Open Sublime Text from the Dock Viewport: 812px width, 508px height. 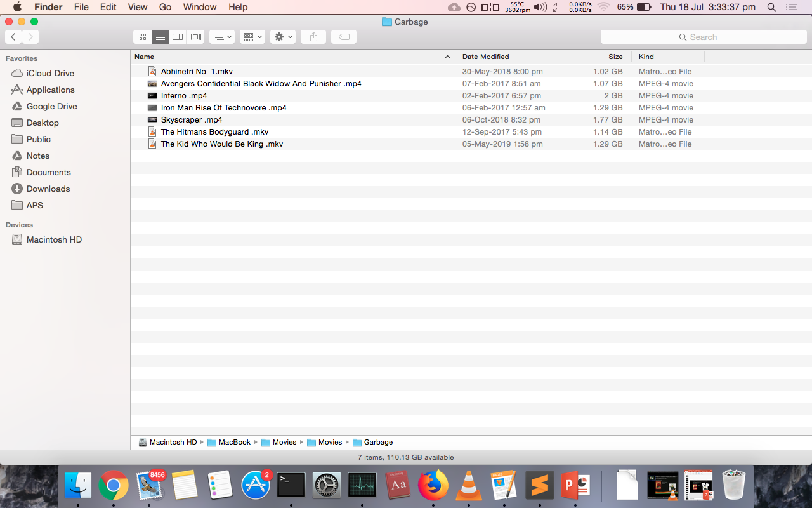(x=539, y=486)
